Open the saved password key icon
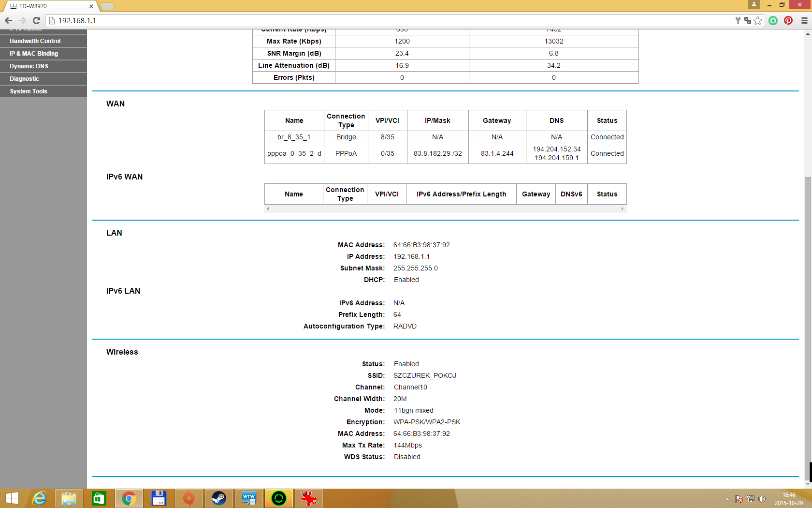This screenshot has height=508, width=812. pyautogui.click(x=738, y=20)
